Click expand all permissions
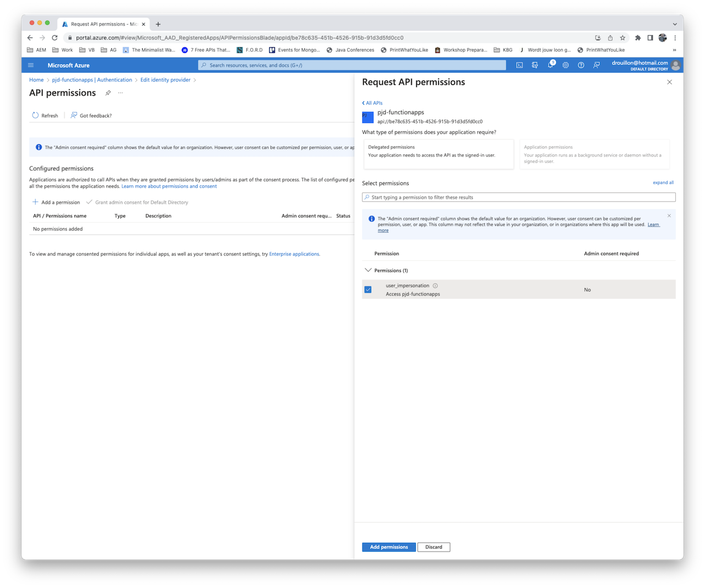The image size is (705, 588). 663,182
